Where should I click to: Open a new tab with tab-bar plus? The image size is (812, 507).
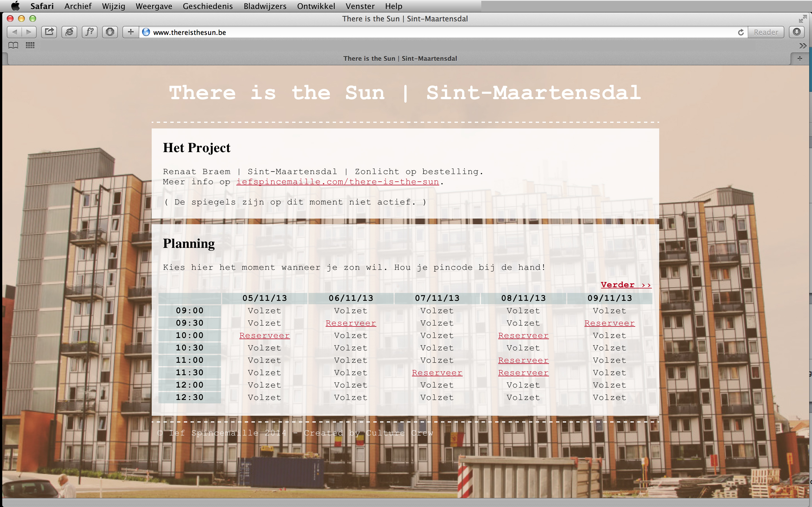tap(800, 58)
